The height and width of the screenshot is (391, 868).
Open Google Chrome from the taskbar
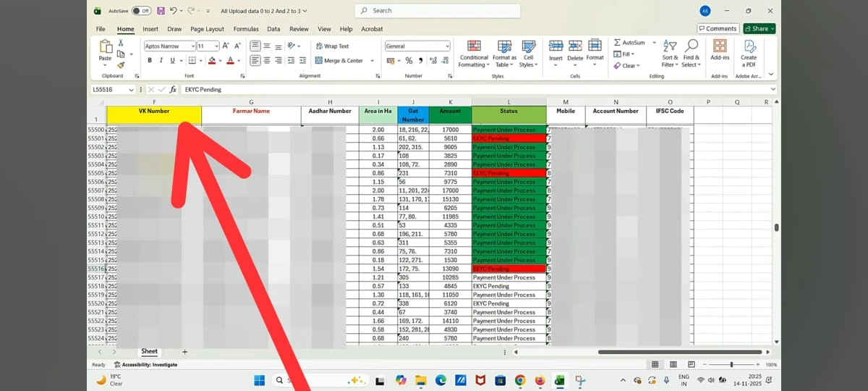click(519, 380)
